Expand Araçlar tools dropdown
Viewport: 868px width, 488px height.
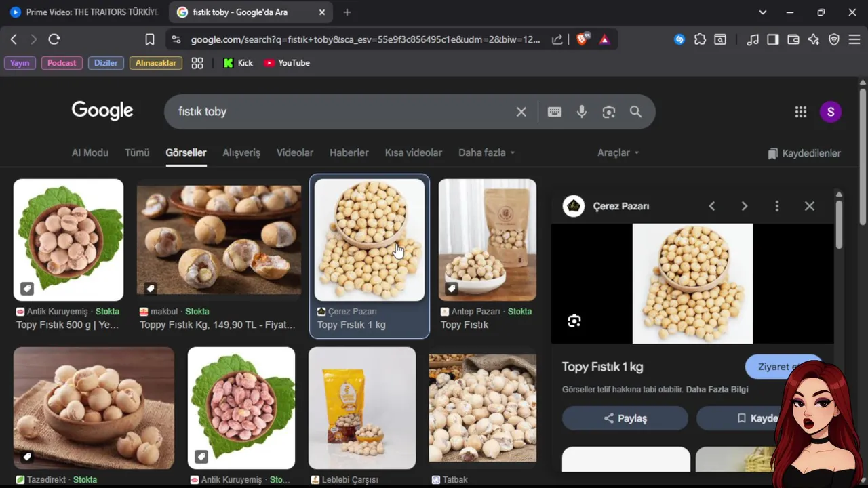pos(618,152)
